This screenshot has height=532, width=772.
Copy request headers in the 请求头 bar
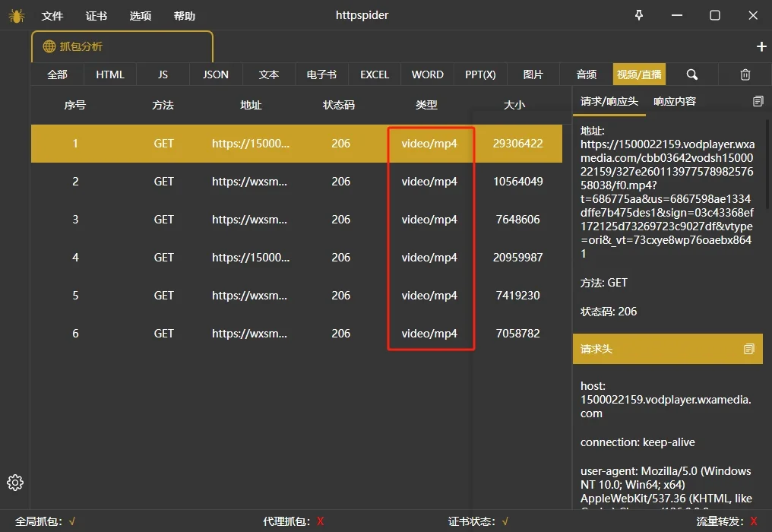(748, 349)
